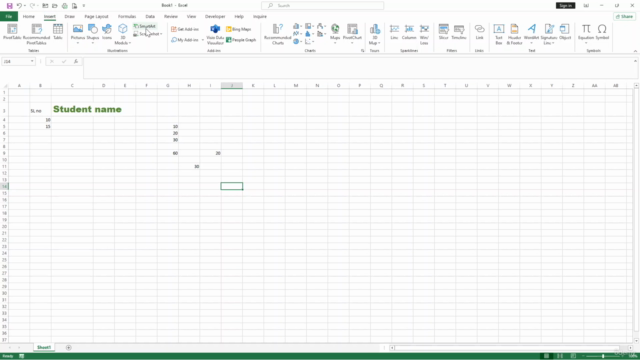Switch to the Home tab

29,17
